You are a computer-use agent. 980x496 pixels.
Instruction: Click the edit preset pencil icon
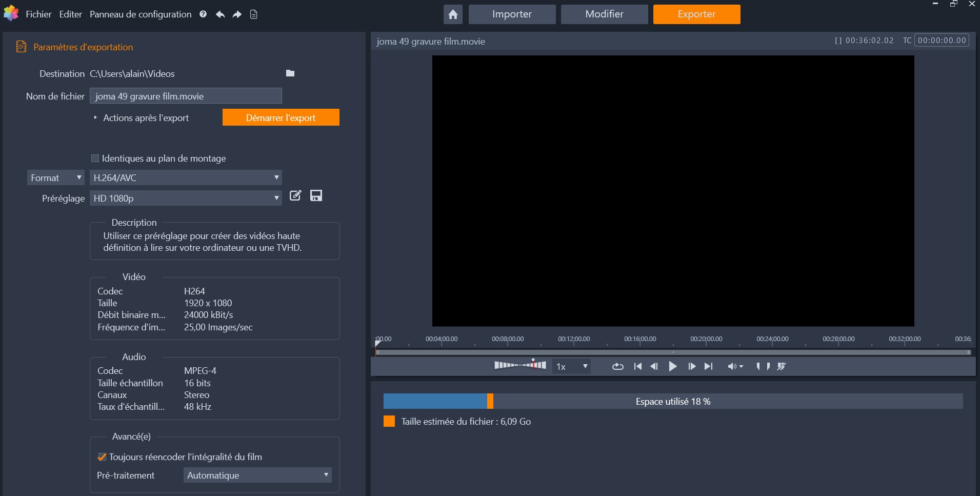(x=295, y=195)
